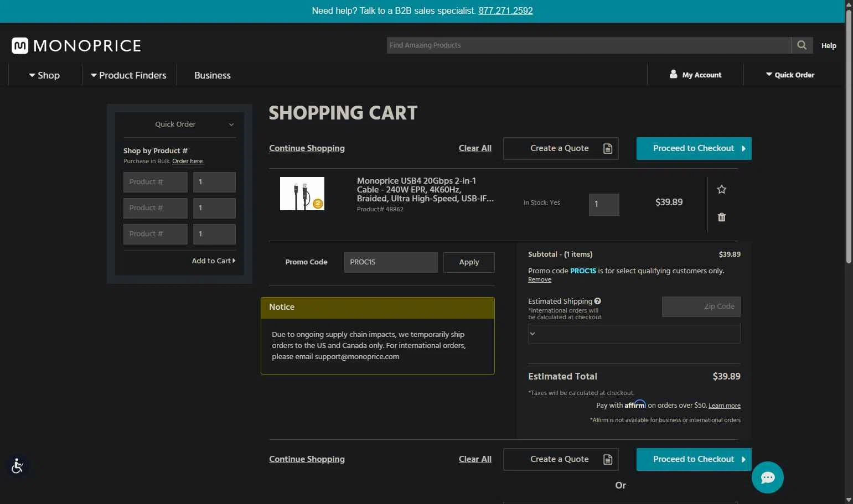Screen dimensions: 853x504
Task: Click the top Proceed to Checkout button
Action: coord(694,148)
